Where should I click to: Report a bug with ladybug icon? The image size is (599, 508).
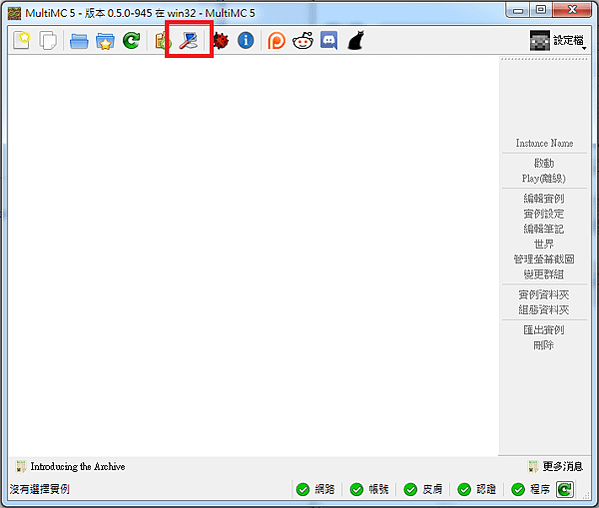point(220,40)
